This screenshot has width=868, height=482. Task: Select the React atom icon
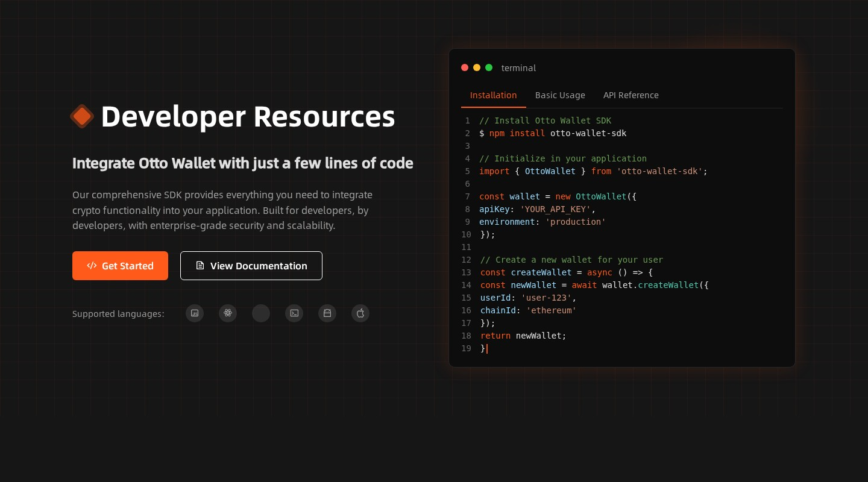tap(228, 313)
